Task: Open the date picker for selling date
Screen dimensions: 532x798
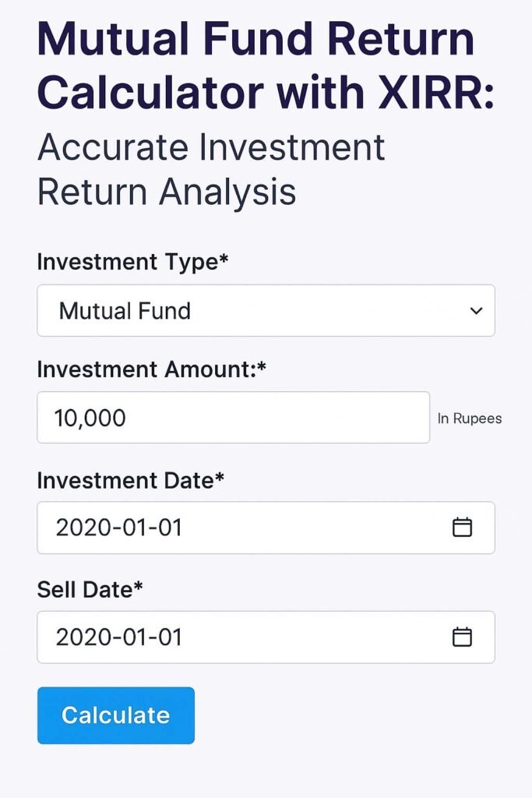Action: [x=463, y=637]
